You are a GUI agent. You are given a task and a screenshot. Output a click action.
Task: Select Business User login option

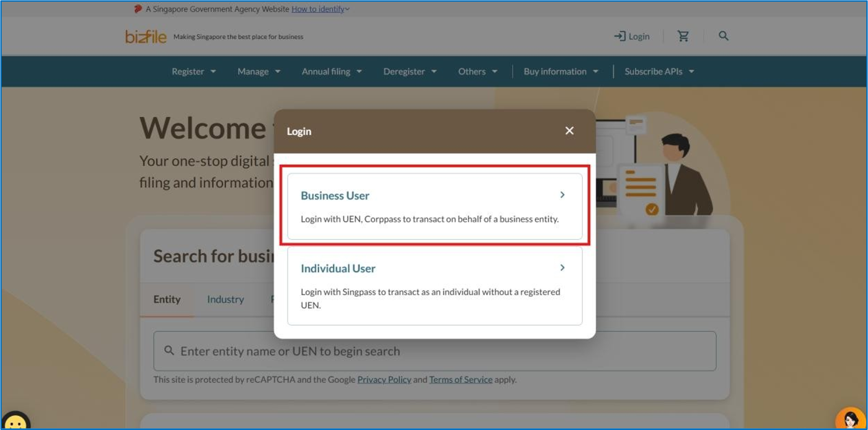pyautogui.click(x=435, y=206)
